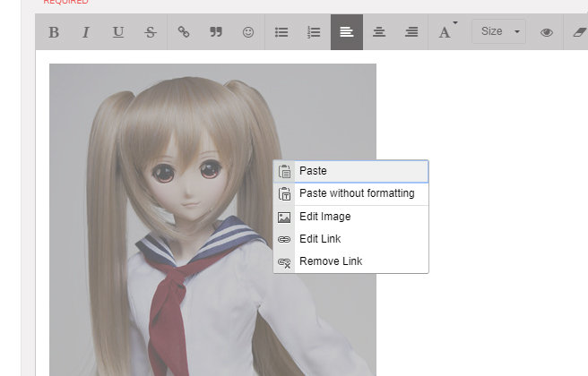Image resolution: width=588 pixels, height=376 pixels.
Task: Open the Size dropdown
Action: (x=498, y=31)
